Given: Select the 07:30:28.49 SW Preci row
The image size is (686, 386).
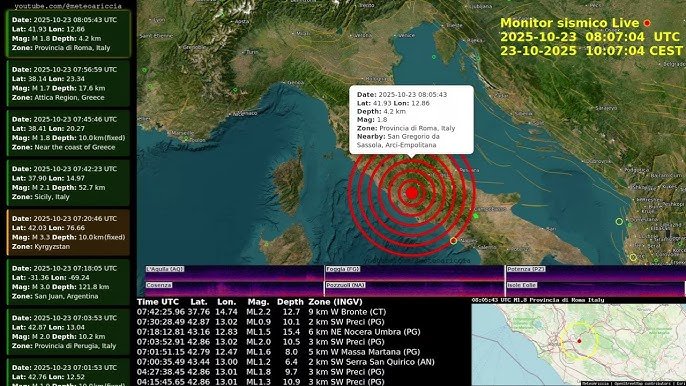Looking at the screenshot, I should [260, 322].
